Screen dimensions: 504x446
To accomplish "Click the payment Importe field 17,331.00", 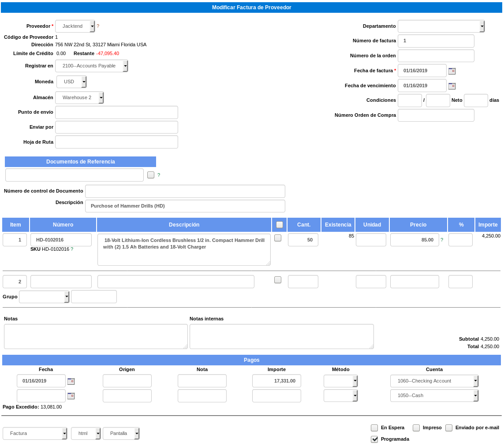I will [x=277, y=381].
